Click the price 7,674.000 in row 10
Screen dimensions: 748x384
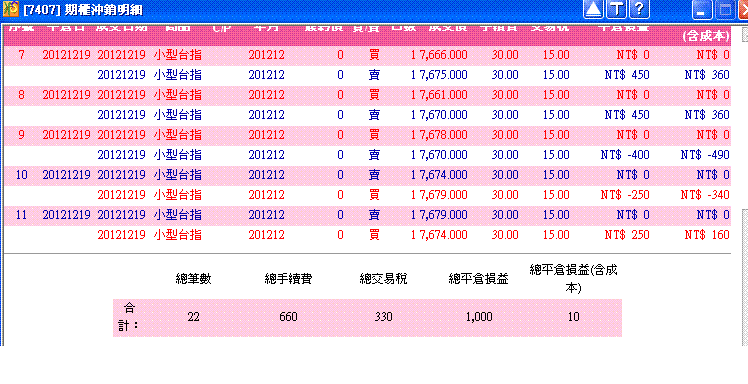pos(443,175)
